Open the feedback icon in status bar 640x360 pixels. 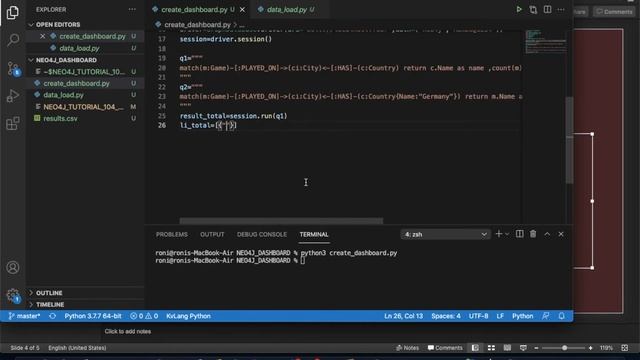546,316
